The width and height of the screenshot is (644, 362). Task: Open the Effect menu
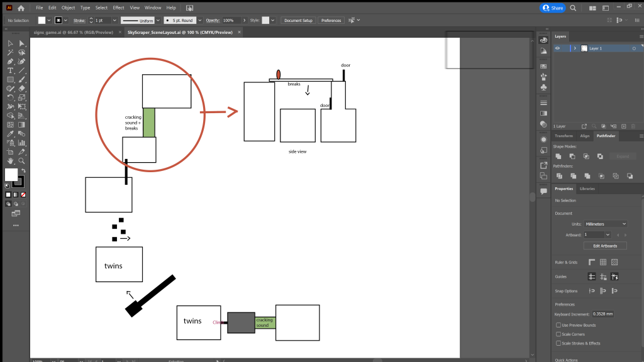point(118,8)
